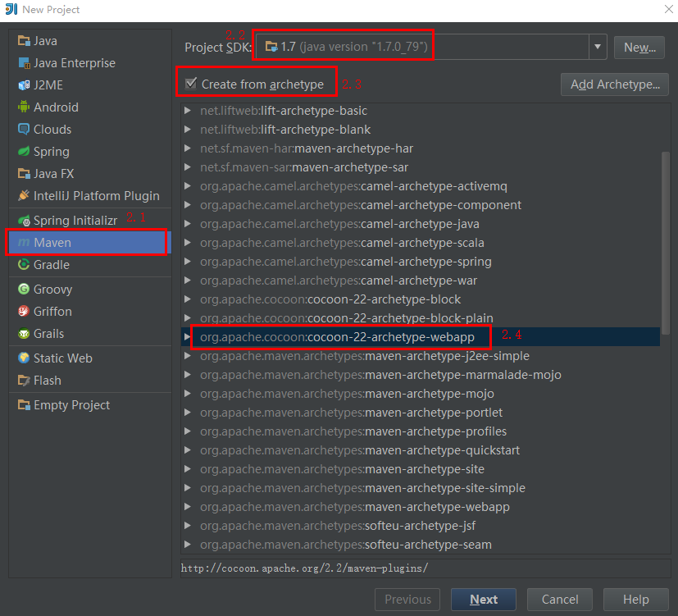Select Static Web project type label
Screen dimensions: 678x616
(x=63, y=358)
